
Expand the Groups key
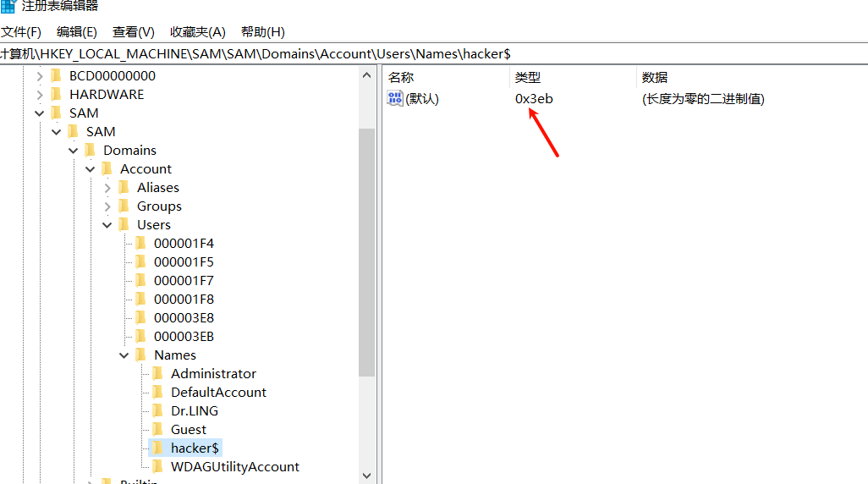coord(107,206)
